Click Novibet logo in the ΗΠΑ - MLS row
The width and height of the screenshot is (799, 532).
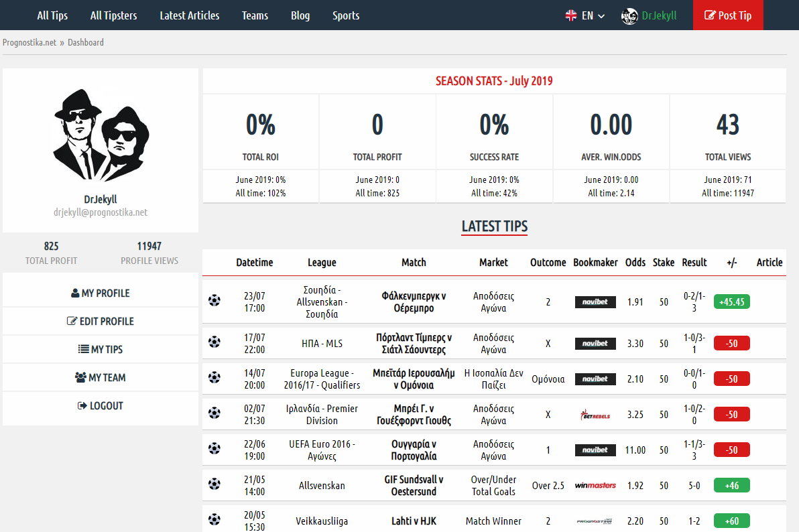(595, 344)
